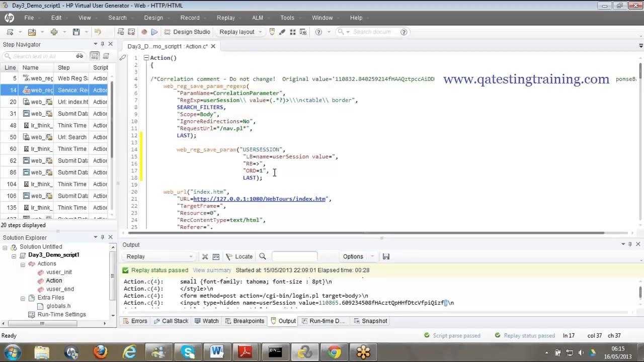Image resolution: width=644 pixels, height=362 pixels.
Task: Collapse the Day3_Demo_script1 tree node
Action: click(14, 256)
